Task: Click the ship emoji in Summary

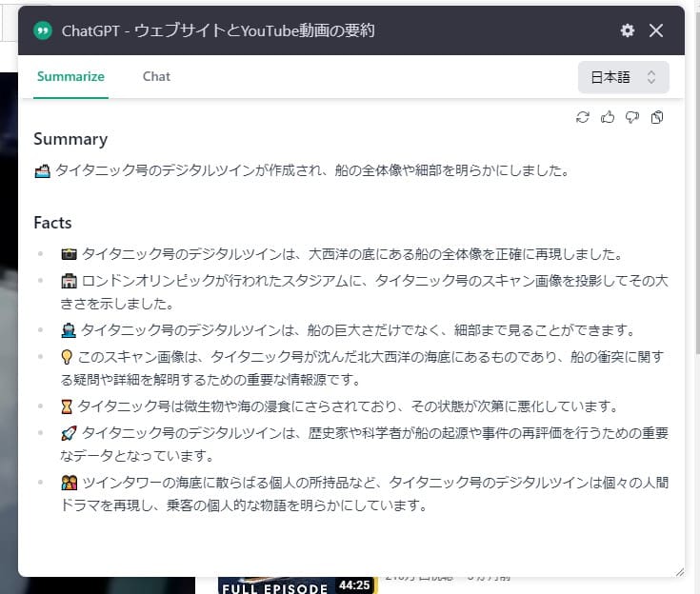Action: (43, 171)
